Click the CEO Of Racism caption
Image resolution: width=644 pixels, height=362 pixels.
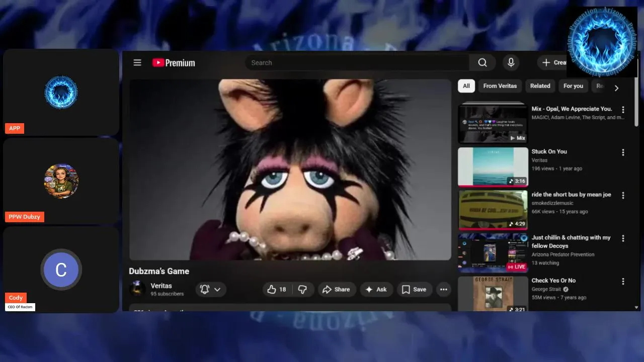point(20,307)
